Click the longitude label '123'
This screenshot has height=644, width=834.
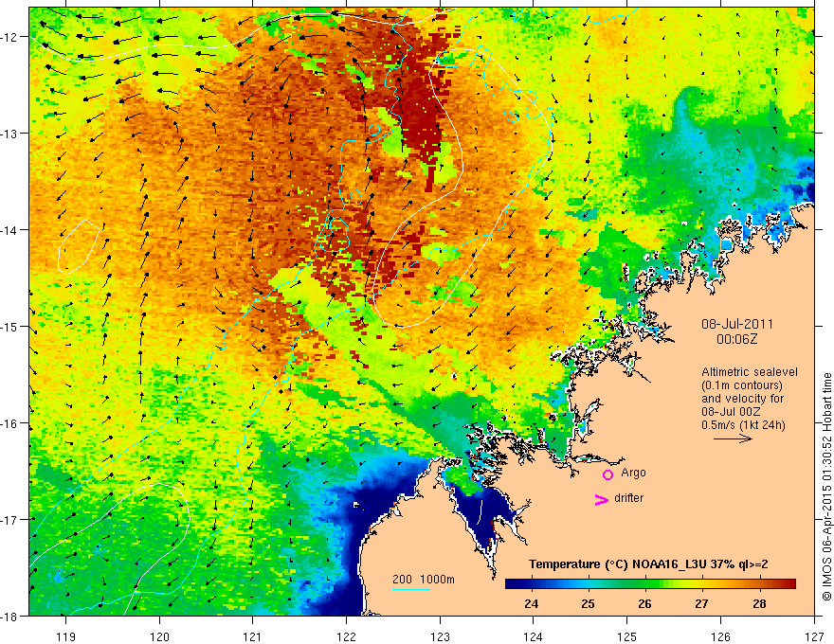coord(440,636)
